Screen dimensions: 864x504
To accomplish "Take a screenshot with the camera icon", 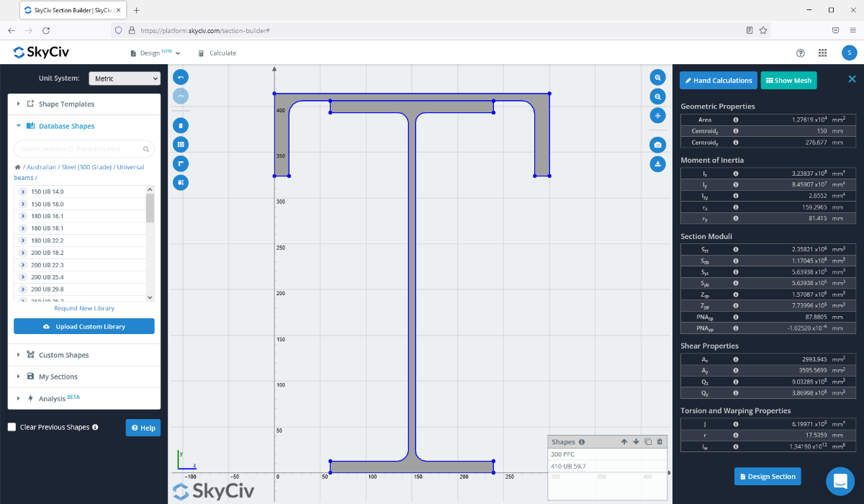I will [657, 145].
